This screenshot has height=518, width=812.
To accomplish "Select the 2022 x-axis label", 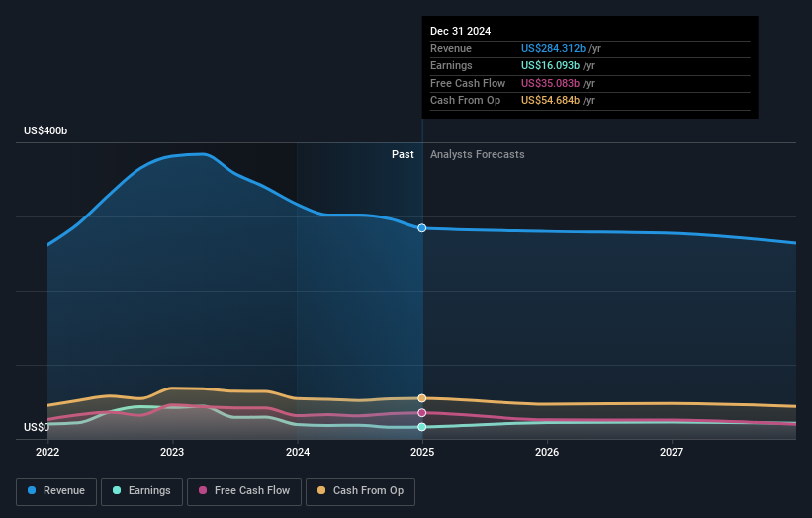I will tap(47, 452).
